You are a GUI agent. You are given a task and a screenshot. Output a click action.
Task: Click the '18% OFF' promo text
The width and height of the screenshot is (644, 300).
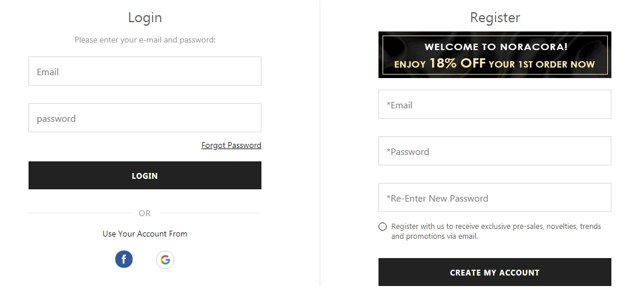pos(457,63)
